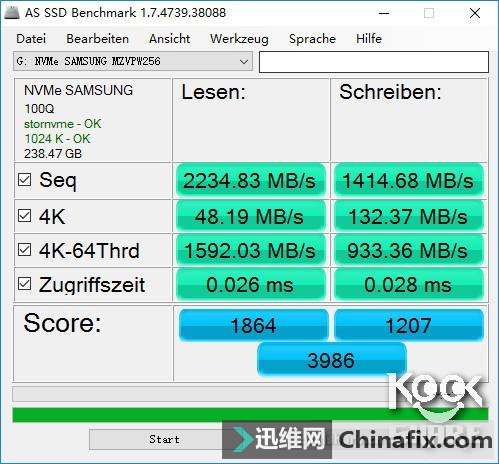Click the AS SSD Benchmark app icon
Screen dimensions: 499x464
11,13
